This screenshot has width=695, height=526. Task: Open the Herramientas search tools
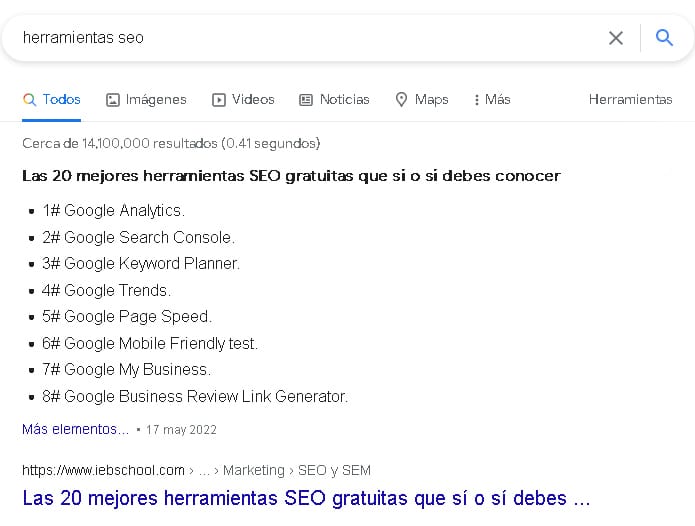coord(630,99)
